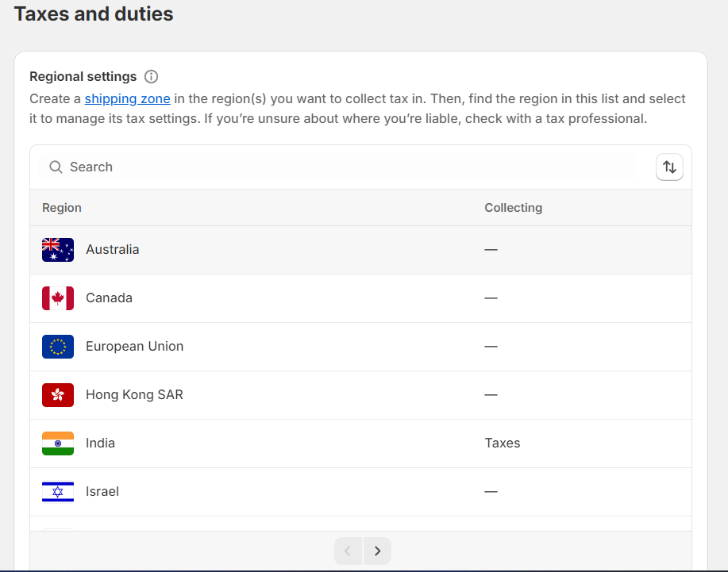The height and width of the screenshot is (572, 728).
Task: Go to next page of regions
Action: (377, 551)
